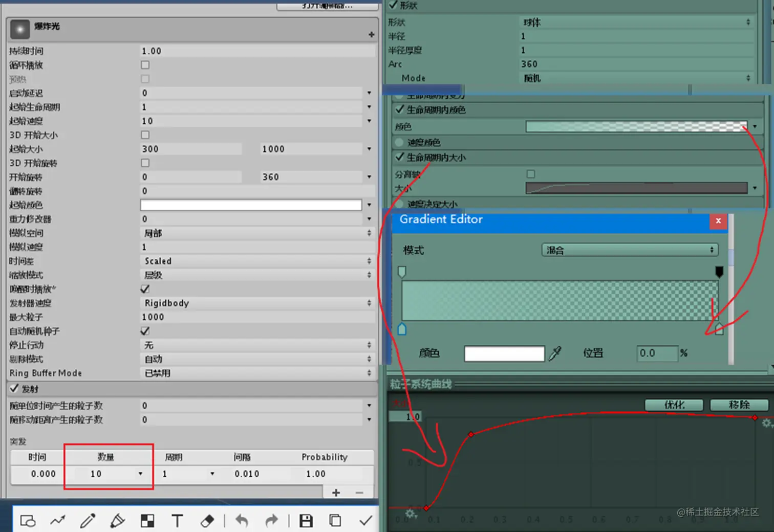The image size is (774, 532).
Task: Select the mosaic blur tool
Action: tap(147, 521)
